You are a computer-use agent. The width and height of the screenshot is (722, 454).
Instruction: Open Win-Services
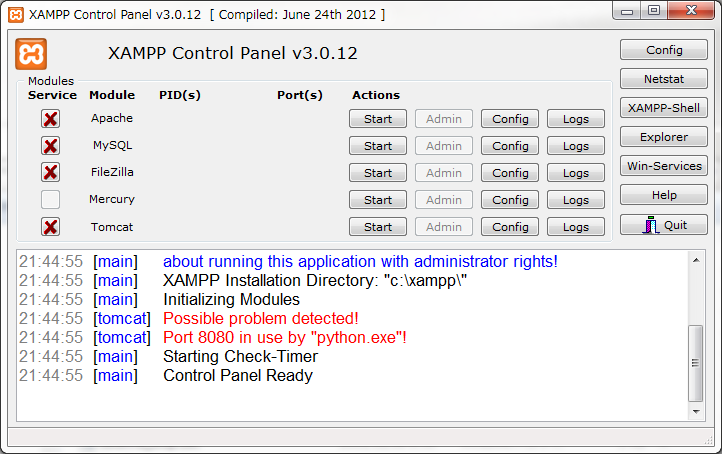[x=664, y=166]
